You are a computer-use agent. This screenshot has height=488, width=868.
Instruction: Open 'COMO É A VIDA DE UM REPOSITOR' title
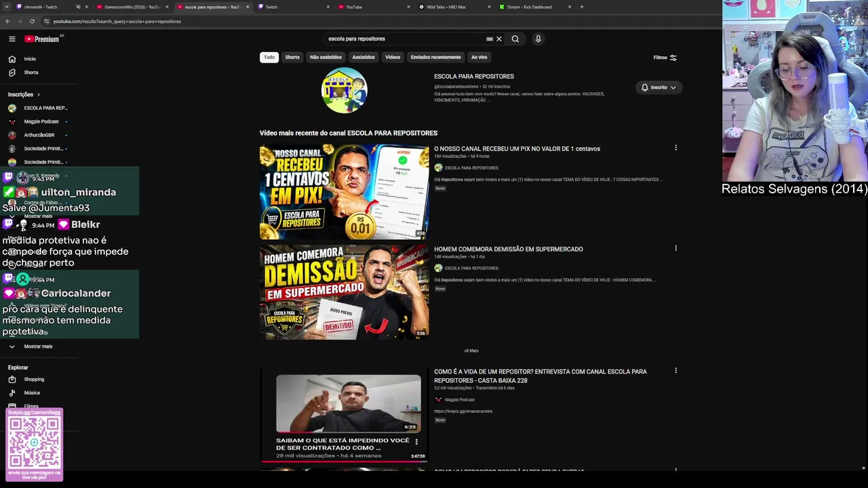pos(540,375)
